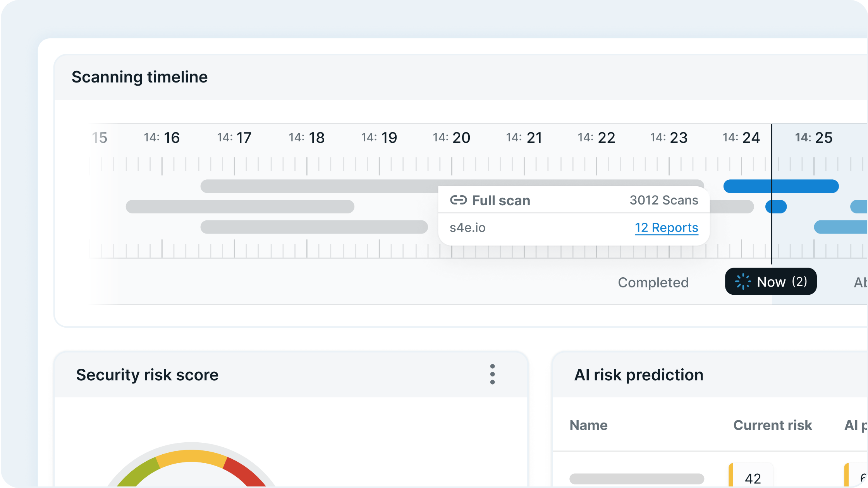Click the yellow segment of the risk gauge

pos(191,456)
